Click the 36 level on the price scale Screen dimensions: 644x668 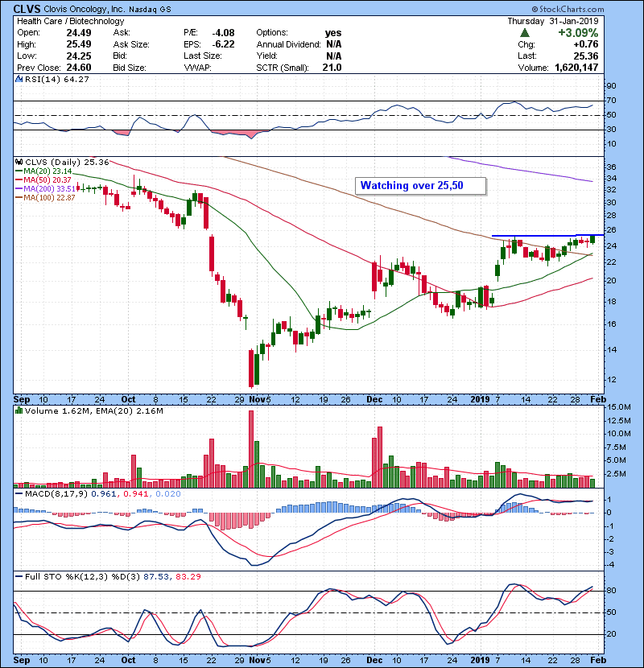(612, 167)
